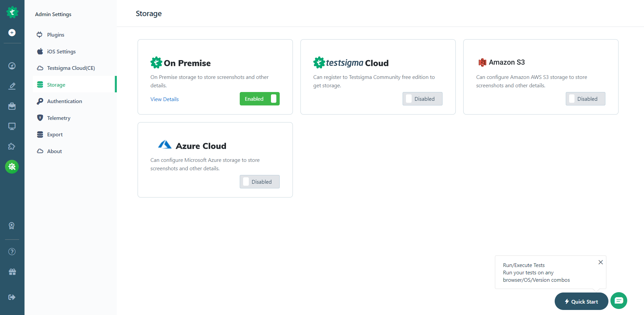644x315 pixels.
Task: Open Plugins settings
Action: click(75, 35)
